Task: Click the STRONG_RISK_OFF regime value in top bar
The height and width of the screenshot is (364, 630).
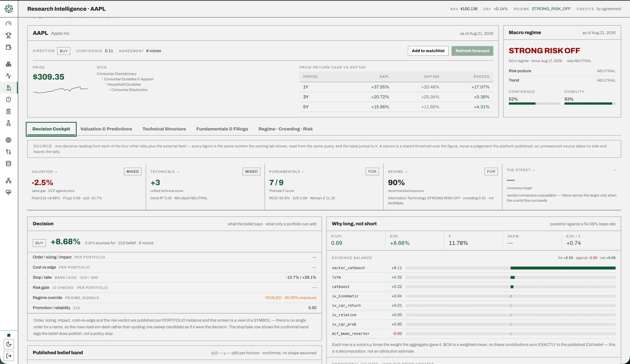Action: point(551,9)
